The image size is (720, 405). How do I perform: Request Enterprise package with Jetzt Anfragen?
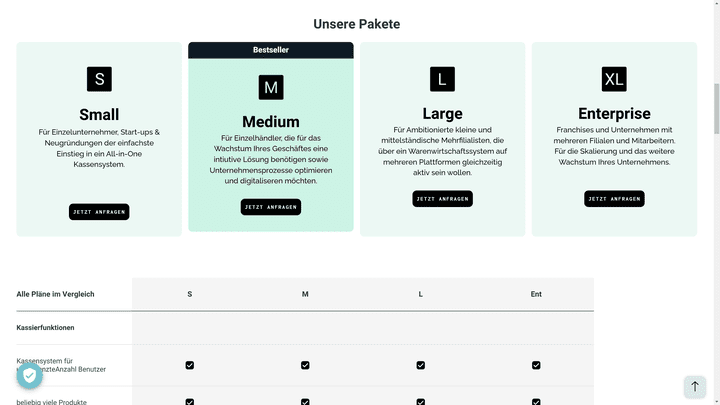click(614, 199)
